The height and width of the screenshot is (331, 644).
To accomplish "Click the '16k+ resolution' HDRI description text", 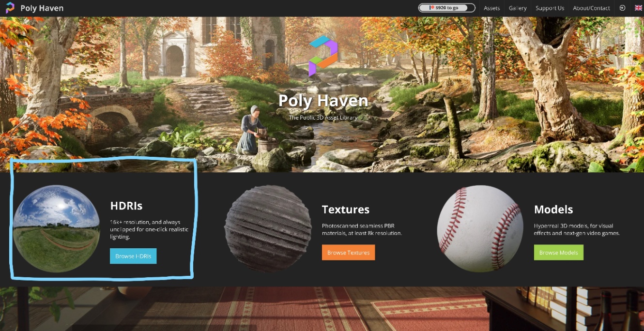I will point(149,229).
